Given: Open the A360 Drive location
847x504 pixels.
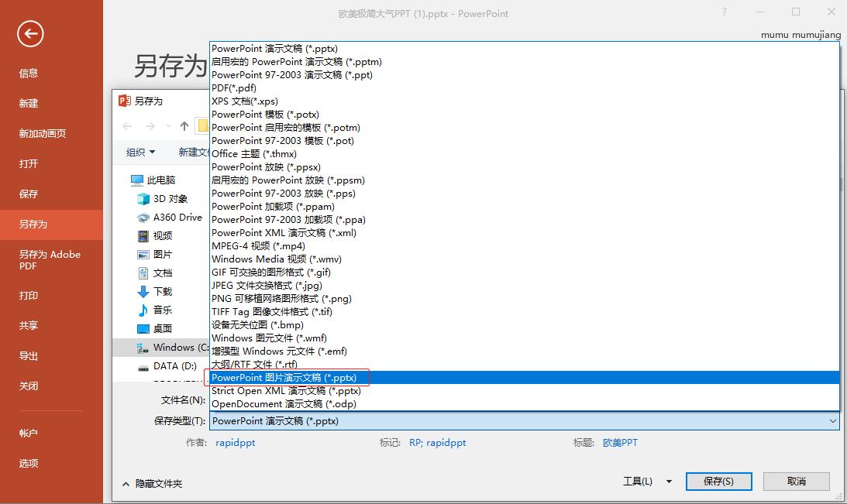Looking at the screenshot, I should tap(177, 218).
